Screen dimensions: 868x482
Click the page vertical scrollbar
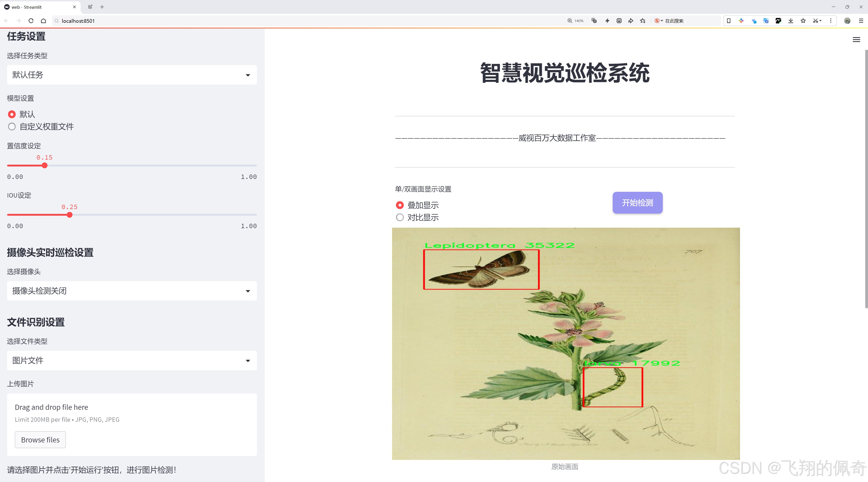click(866, 179)
